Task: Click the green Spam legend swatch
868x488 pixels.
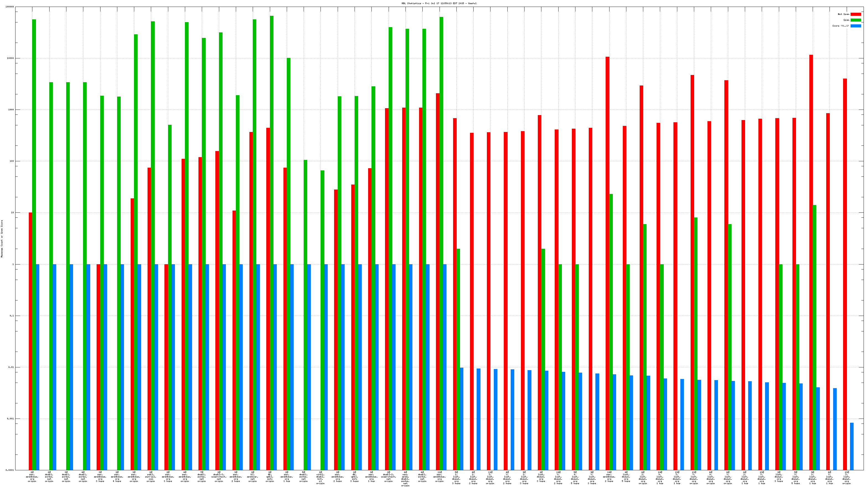Action: (856, 20)
